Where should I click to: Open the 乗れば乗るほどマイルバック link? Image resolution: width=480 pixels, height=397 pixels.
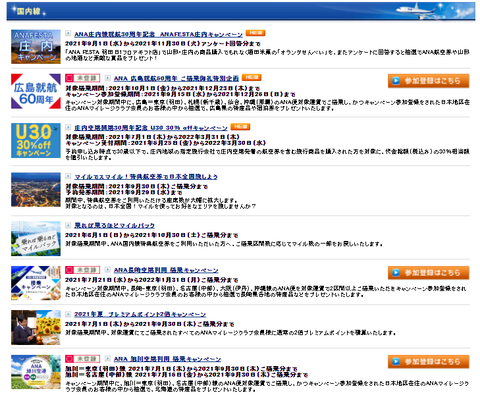click(114, 225)
